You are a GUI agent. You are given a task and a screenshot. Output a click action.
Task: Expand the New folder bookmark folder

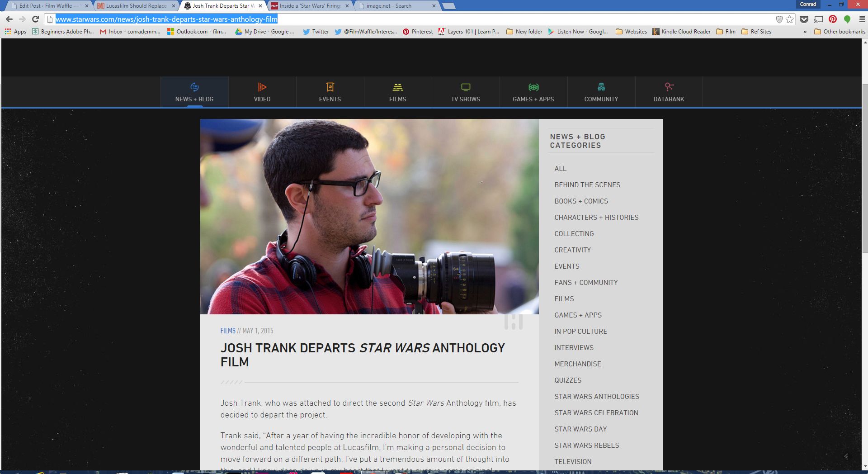point(524,32)
